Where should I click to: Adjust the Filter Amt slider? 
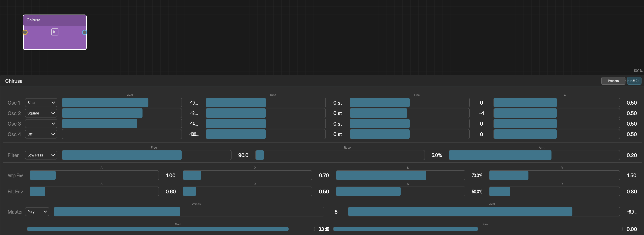pos(534,155)
